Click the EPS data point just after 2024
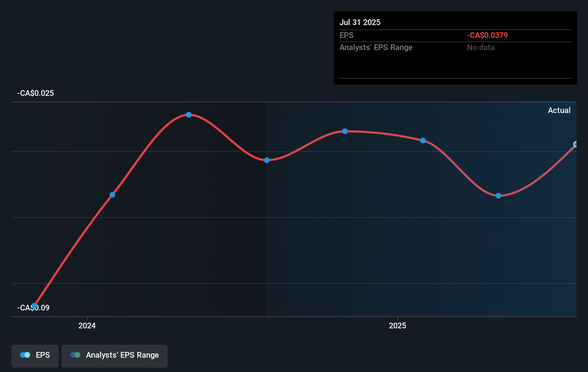Viewport: 588px width, 372px height. click(x=112, y=195)
